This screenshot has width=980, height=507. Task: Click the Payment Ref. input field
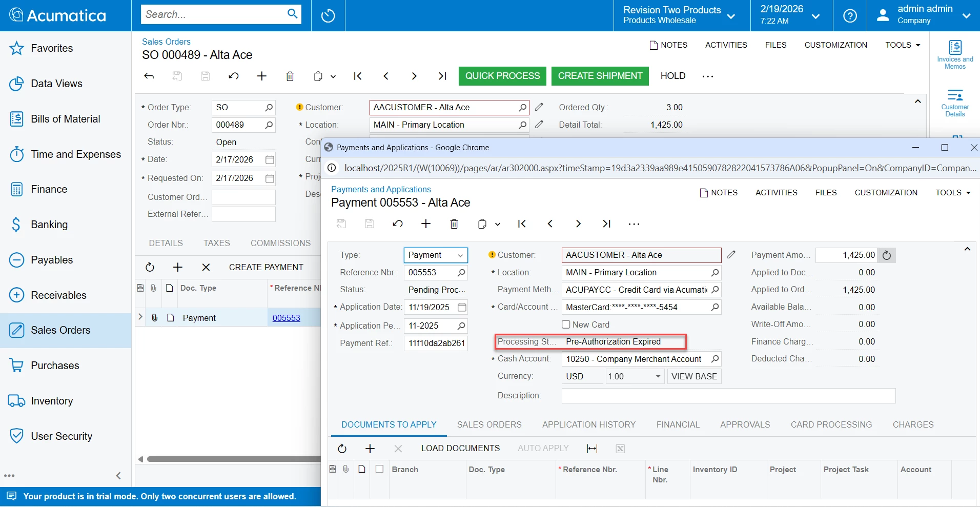436,343
